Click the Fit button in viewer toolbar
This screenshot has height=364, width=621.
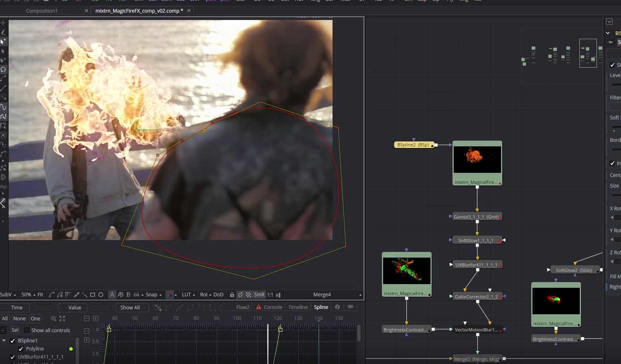click(40, 295)
